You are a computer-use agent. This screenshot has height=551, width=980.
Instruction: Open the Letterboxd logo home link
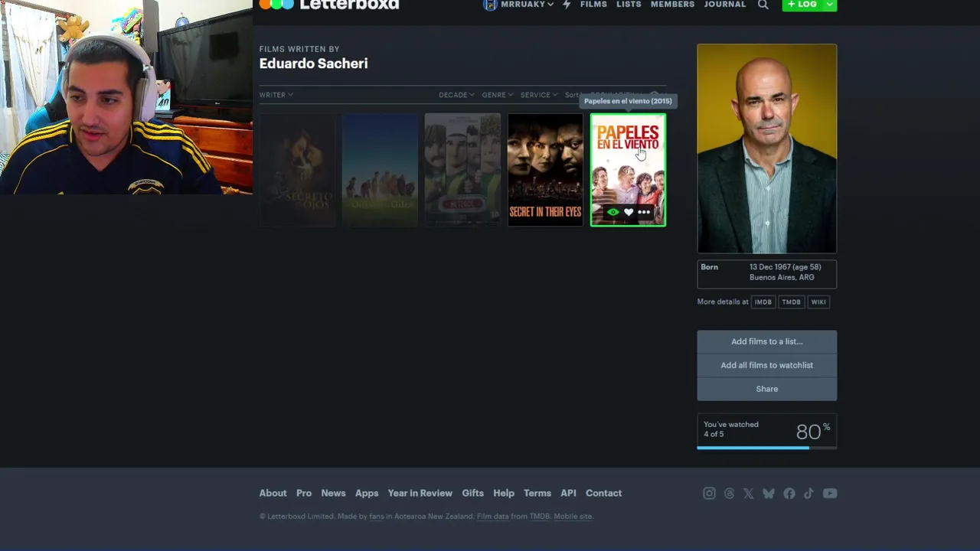[329, 5]
